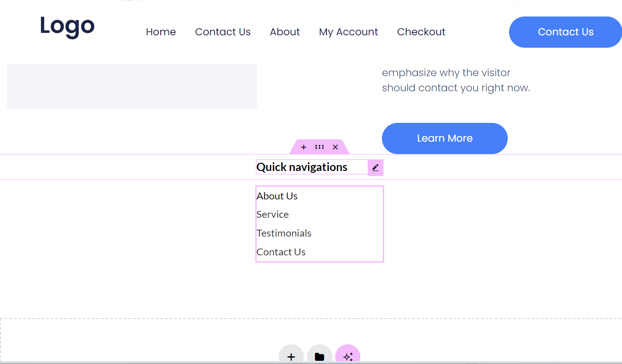Image resolution: width=622 pixels, height=364 pixels.
Task: Open the Service list link
Action: 273,215
